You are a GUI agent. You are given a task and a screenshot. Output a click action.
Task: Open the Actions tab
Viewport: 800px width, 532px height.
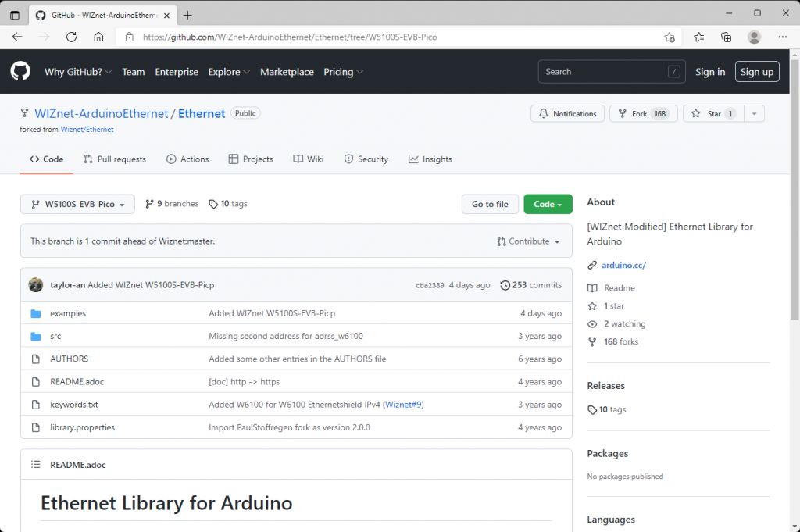point(187,159)
